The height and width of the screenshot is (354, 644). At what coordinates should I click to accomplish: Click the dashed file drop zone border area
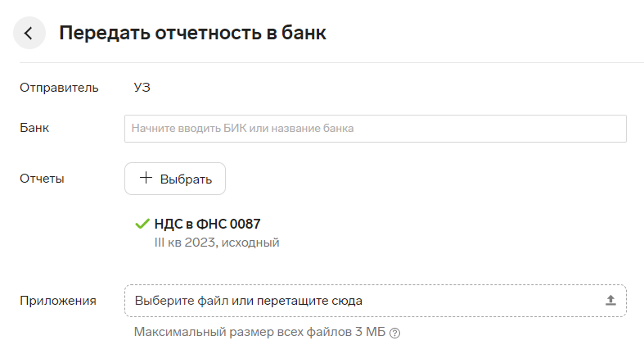[x=376, y=301]
